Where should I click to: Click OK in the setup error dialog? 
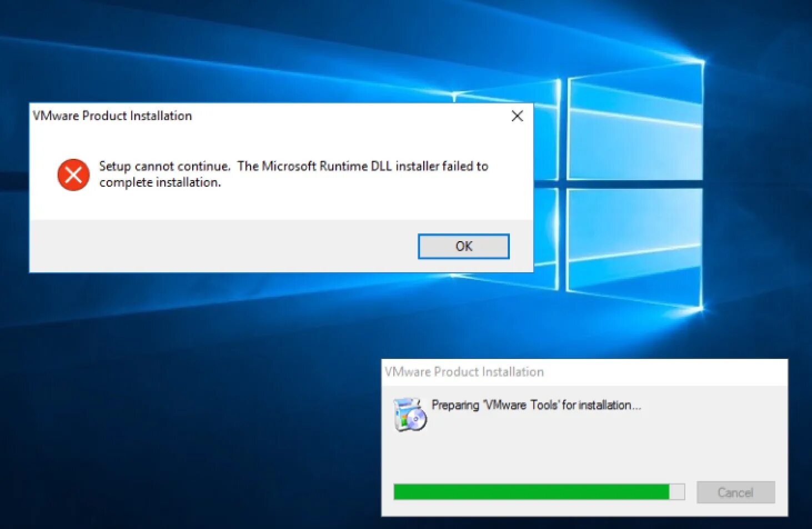point(464,246)
